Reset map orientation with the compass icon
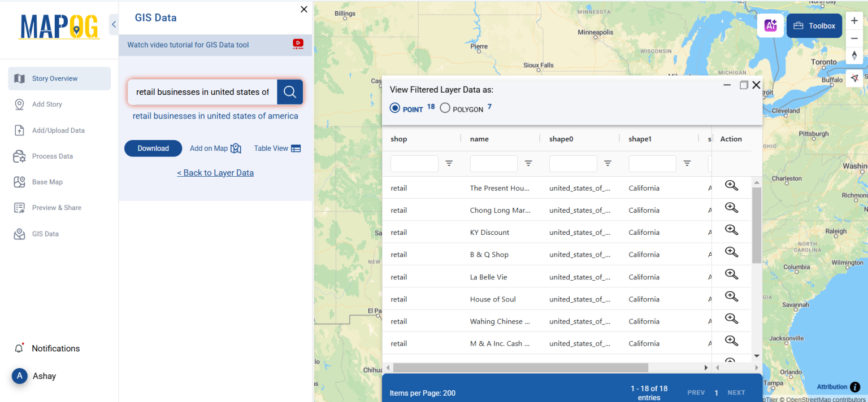The width and height of the screenshot is (868, 402). [x=854, y=56]
